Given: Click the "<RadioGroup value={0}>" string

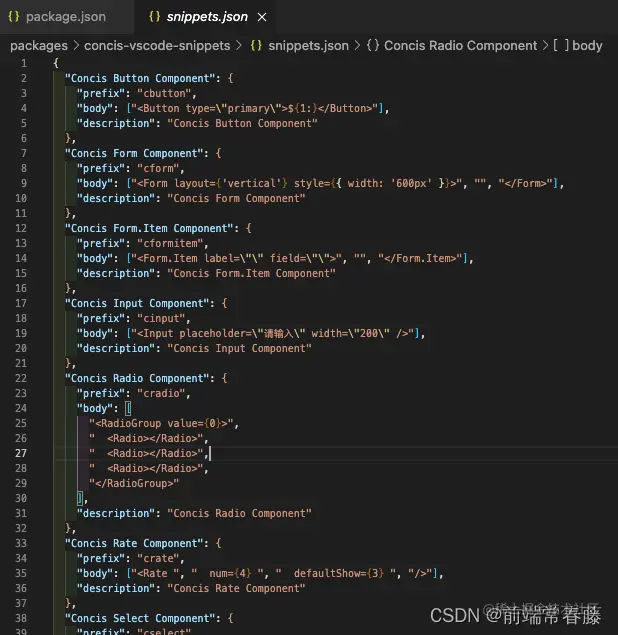Looking at the screenshot, I should [x=161, y=423].
